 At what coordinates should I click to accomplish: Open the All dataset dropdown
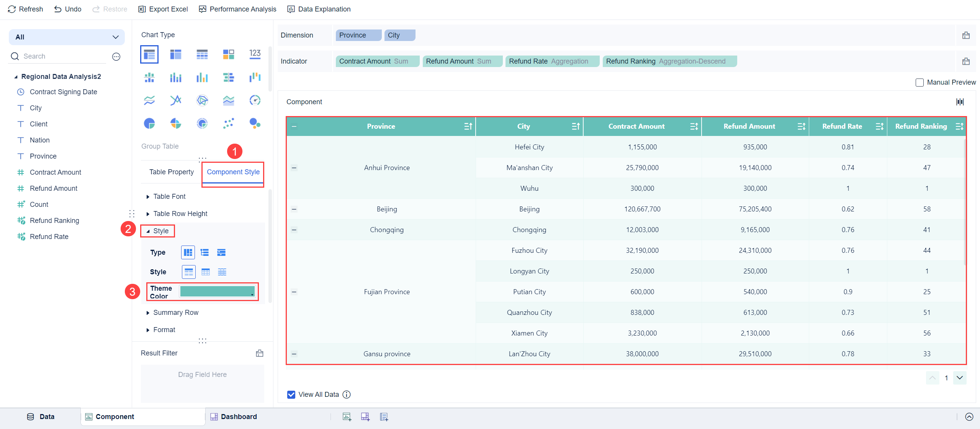[67, 37]
